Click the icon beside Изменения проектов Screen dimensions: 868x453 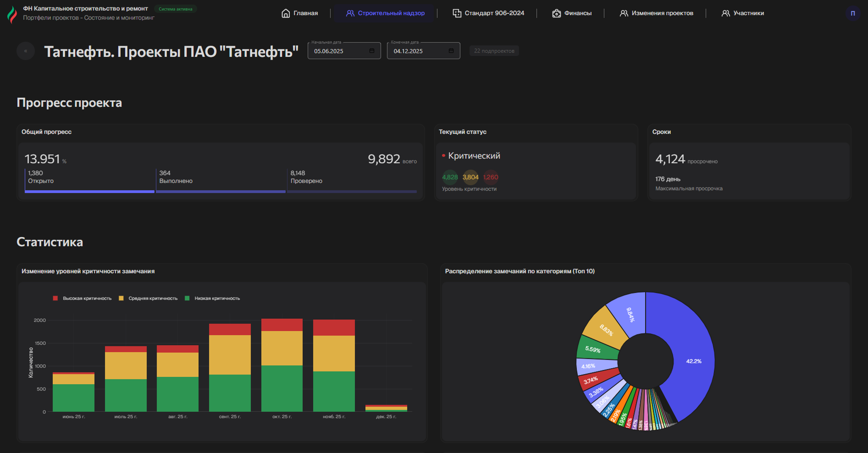[624, 13]
